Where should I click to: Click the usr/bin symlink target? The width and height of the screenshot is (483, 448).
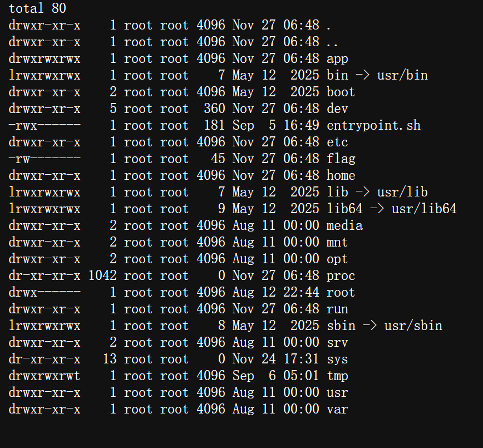(x=402, y=75)
